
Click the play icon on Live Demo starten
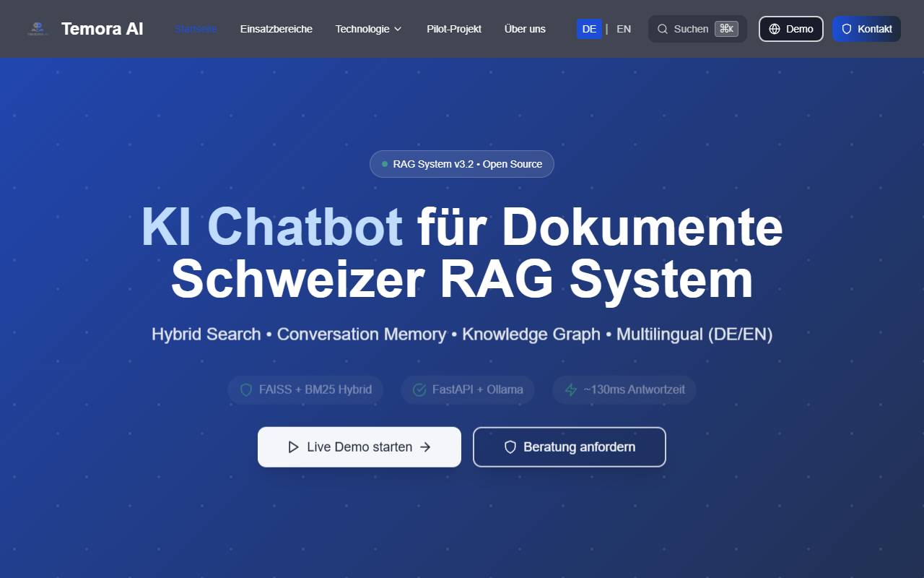(293, 447)
